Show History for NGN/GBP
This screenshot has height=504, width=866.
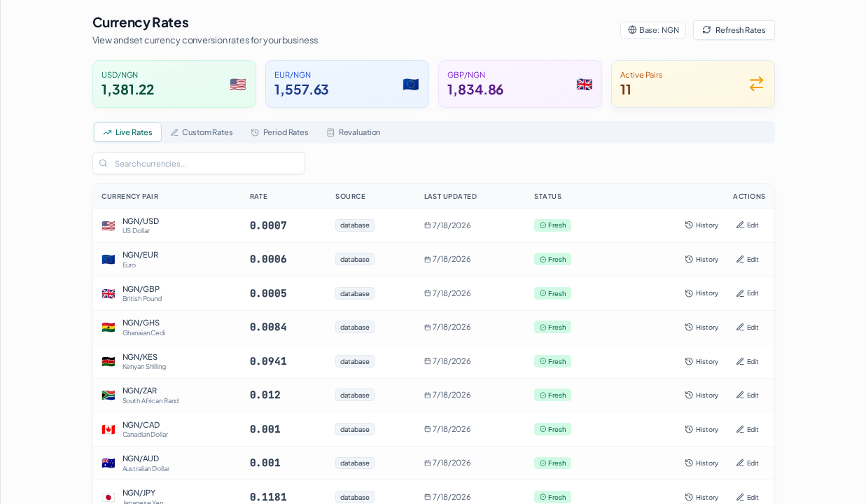pyautogui.click(x=701, y=293)
